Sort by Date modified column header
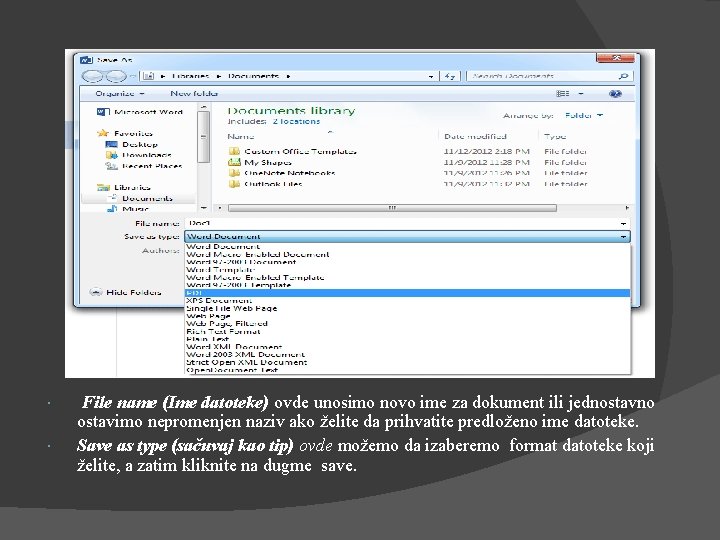Image resolution: width=720 pixels, height=540 pixels. point(475,136)
